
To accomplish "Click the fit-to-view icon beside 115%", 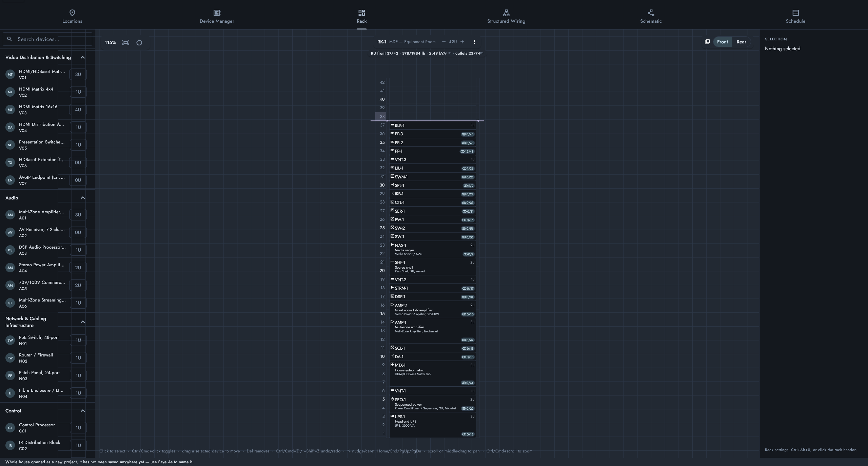I will 126,42.
